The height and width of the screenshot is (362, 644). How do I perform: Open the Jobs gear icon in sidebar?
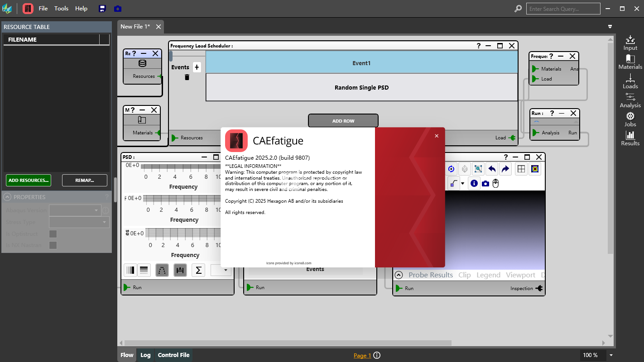[x=630, y=119]
